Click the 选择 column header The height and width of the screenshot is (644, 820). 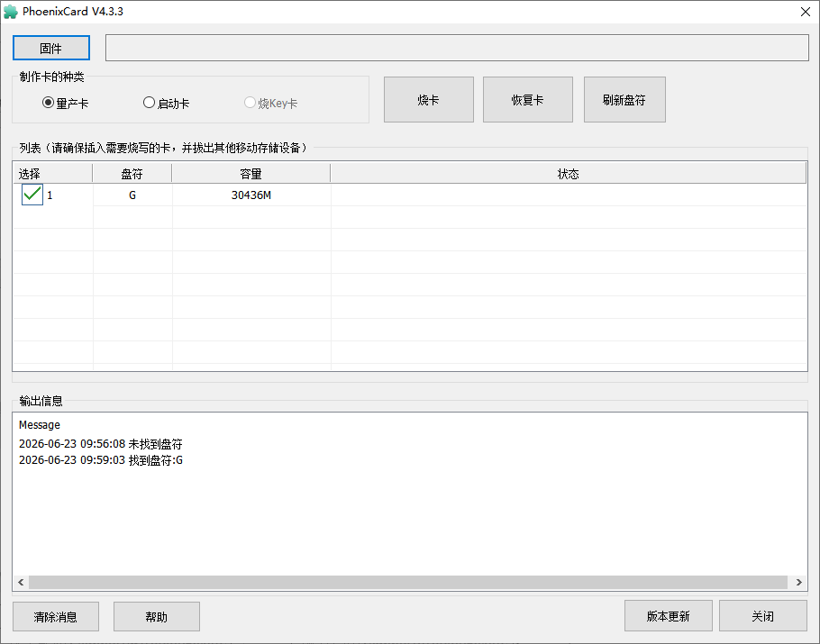click(x=52, y=174)
